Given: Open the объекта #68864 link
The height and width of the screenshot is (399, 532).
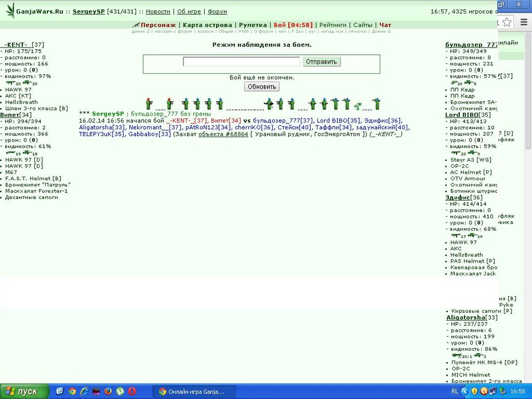Looking at the screenshot, I should pos(223,134).
